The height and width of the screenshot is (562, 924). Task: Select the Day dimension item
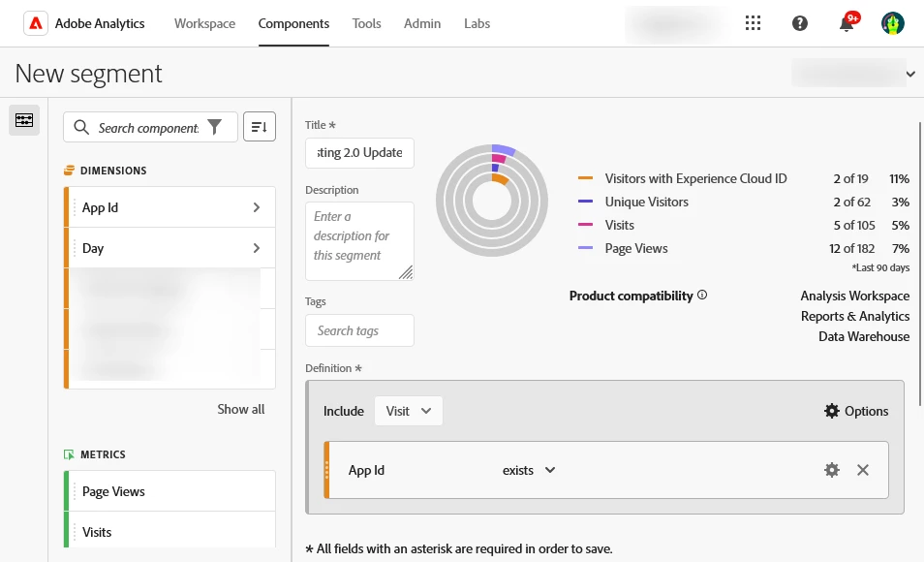point(169,248)
